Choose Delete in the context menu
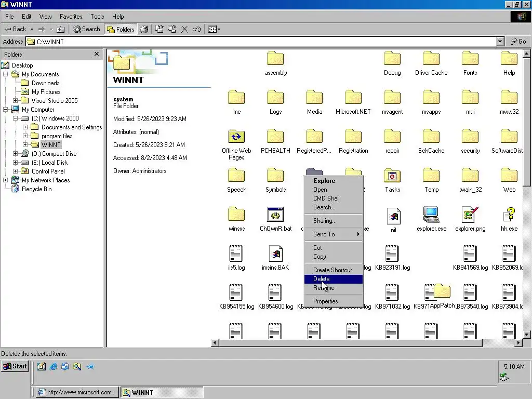This screenshot has height=399, width=532. pyautogui.click(x=334, y=279)
